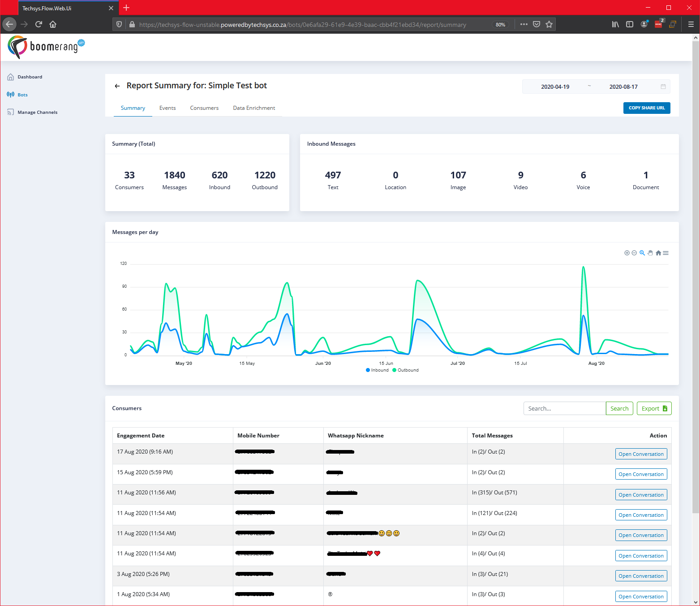Click the Export button
700x606 pixels.
tap(654, 408)
